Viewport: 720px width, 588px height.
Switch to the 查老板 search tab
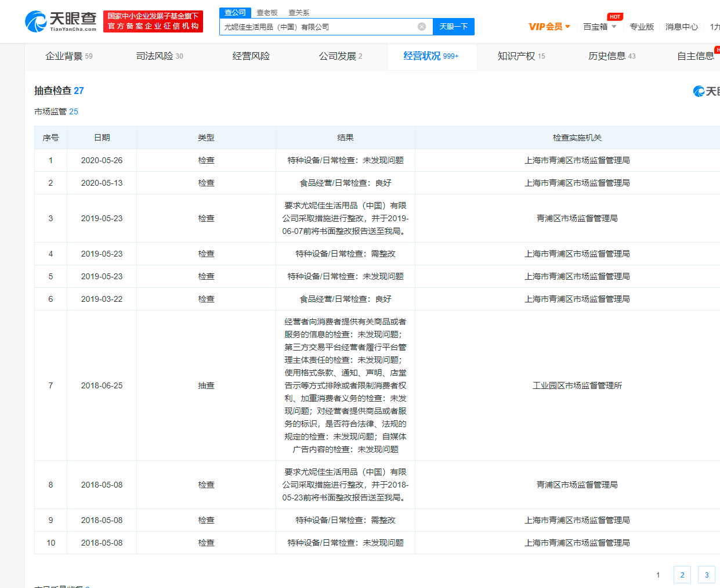coord(267,13)
